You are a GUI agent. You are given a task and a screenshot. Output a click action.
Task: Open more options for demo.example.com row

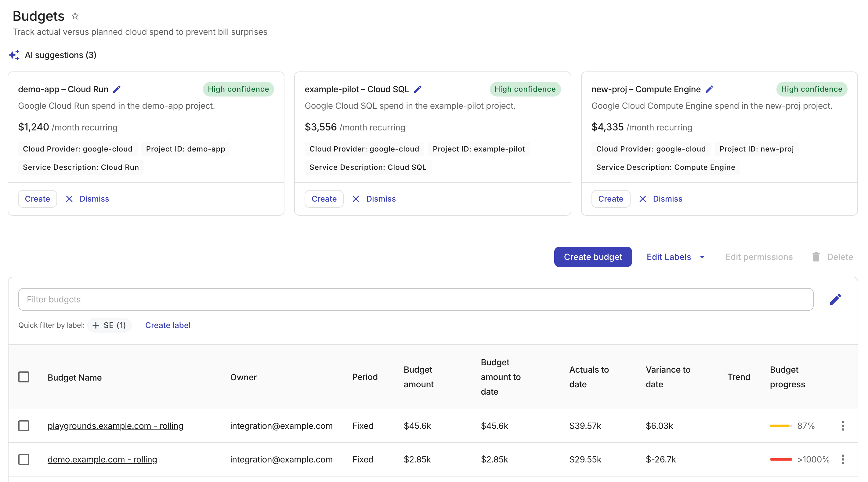coord(843,459)
